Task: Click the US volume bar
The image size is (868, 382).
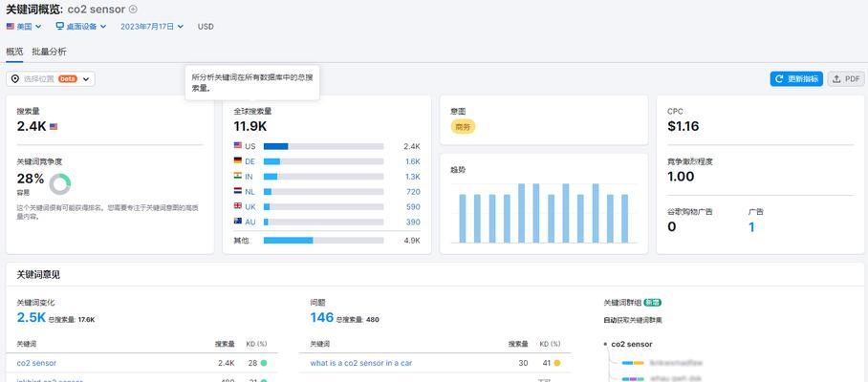Action: [x=323, y=146]
